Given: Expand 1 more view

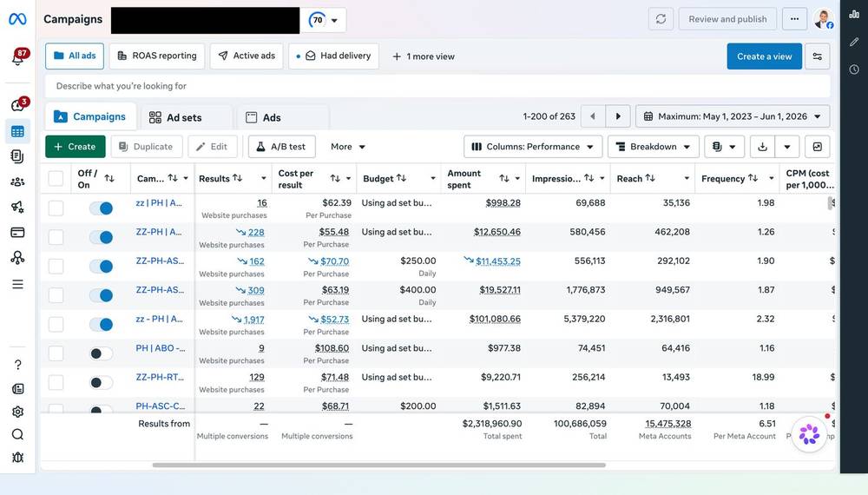Looking at the screenshot, I should [424, 56].
